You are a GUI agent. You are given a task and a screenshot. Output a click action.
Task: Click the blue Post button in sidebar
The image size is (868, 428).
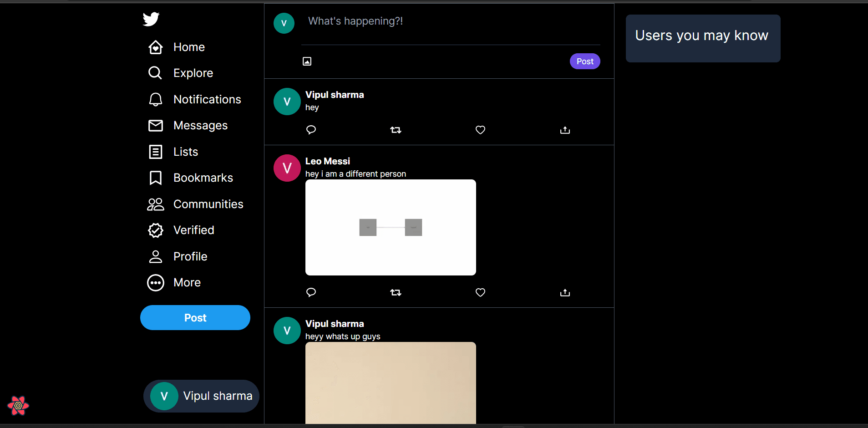(195, 317)
